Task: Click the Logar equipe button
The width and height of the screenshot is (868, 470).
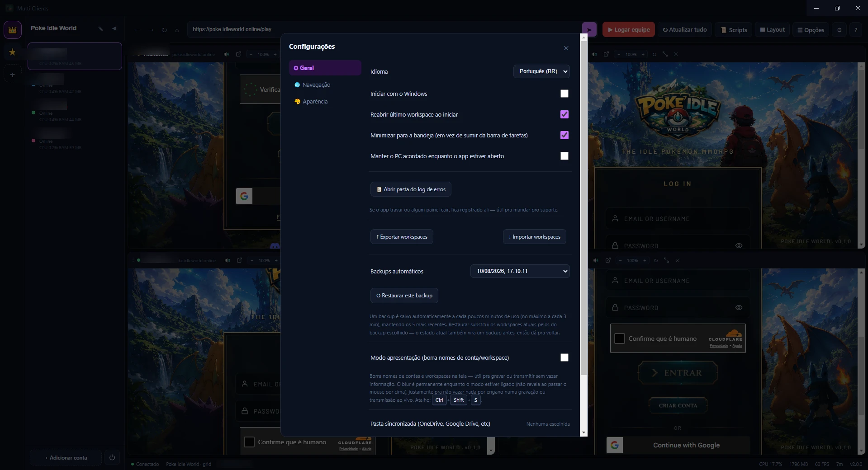Action: (629, 30)
